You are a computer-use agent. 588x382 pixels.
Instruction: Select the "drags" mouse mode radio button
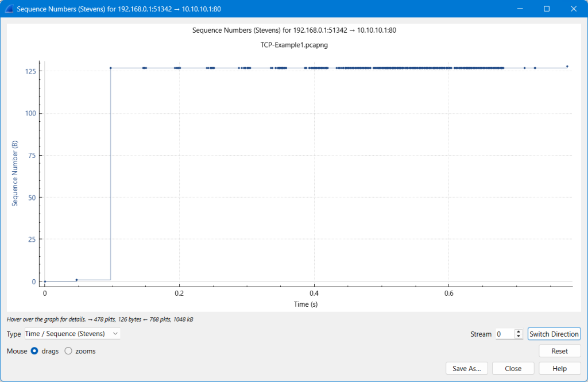coord(34,351)
